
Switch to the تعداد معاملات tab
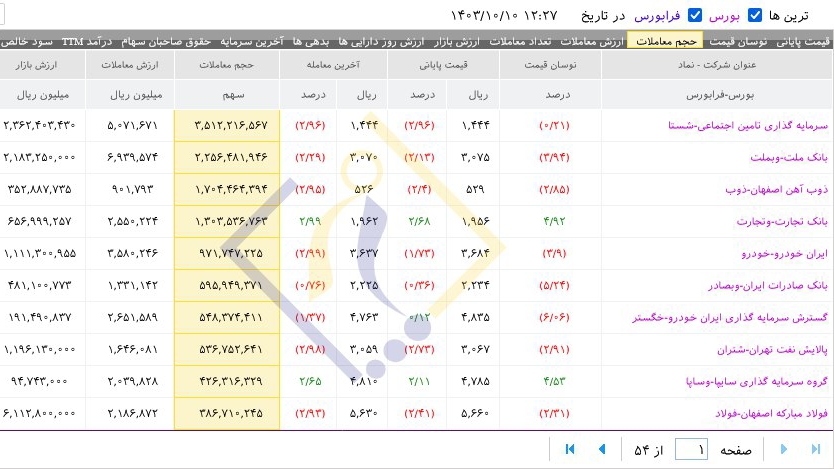(x=520, y=41)
